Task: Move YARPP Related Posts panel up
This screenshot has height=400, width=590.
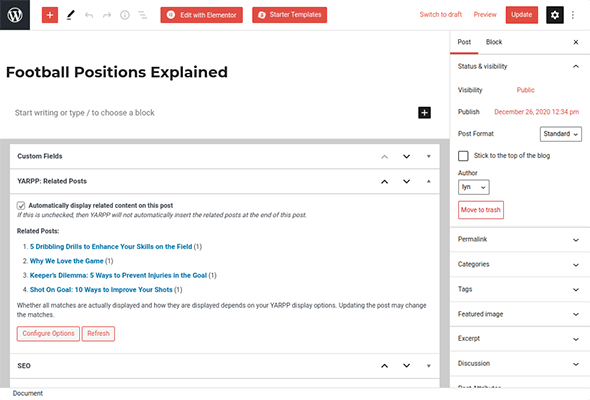Action: (x=384, y=182)
